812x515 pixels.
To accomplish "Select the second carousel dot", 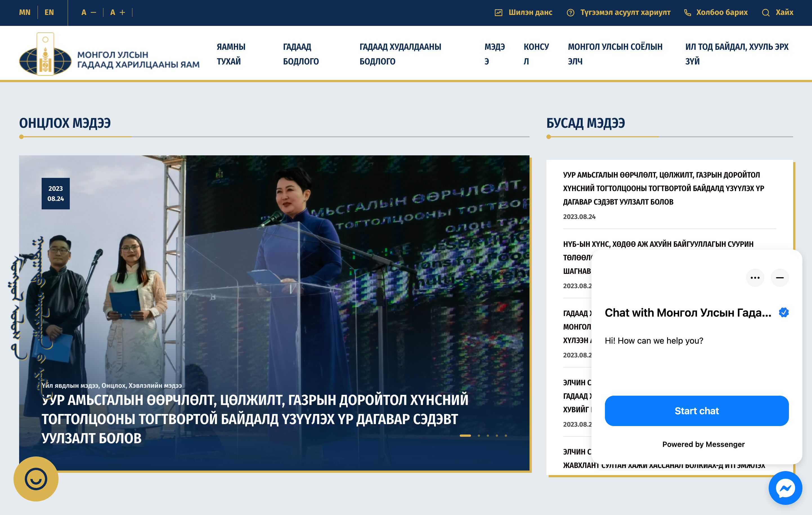I will click(x=479, y=435).
